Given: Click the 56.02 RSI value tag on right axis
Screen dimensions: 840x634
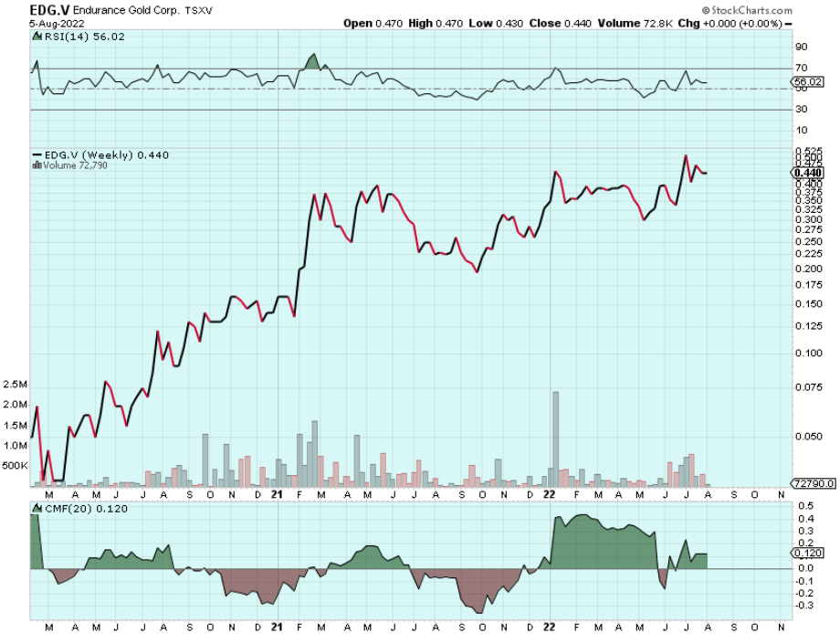Looking at the screenshot, I should (x=808, y=82).
